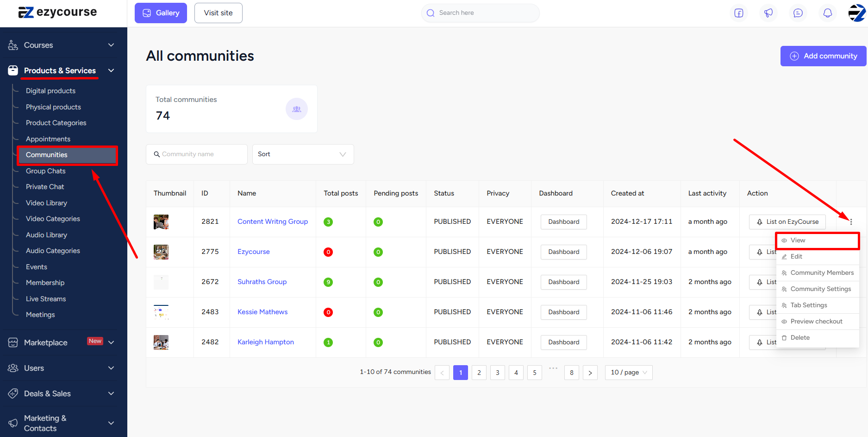Viewport: 868px width, 437px height.
Task: Click pending posts badge for Kessie Mathews
Action: pos(378,312)
